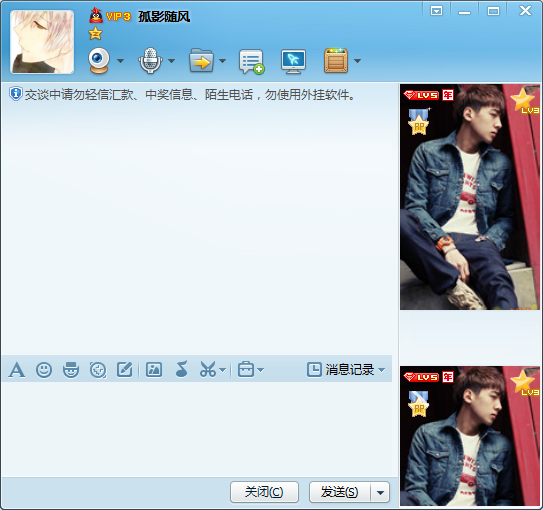Send a file using the folder arrow icon

pos(201,61)
